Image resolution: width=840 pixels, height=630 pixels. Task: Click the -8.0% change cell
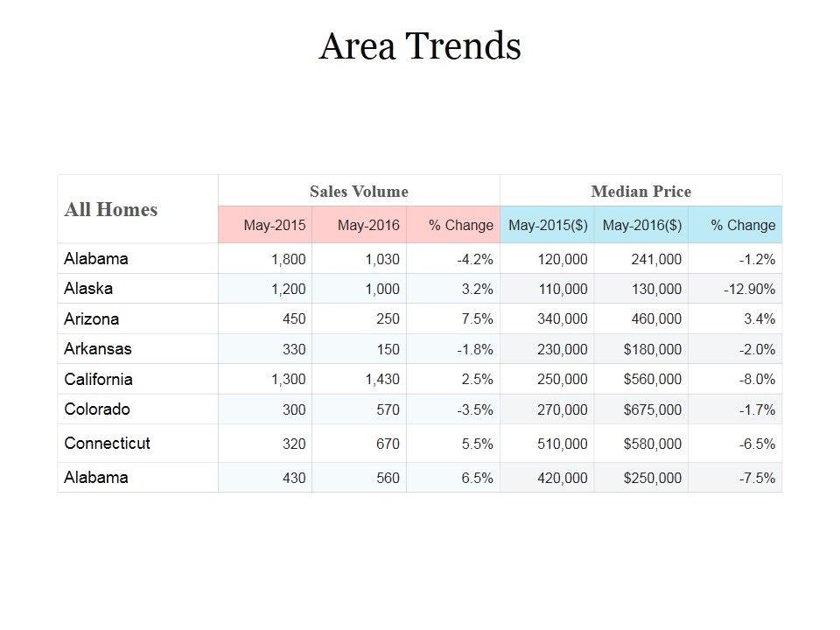[x=735, y=379]
